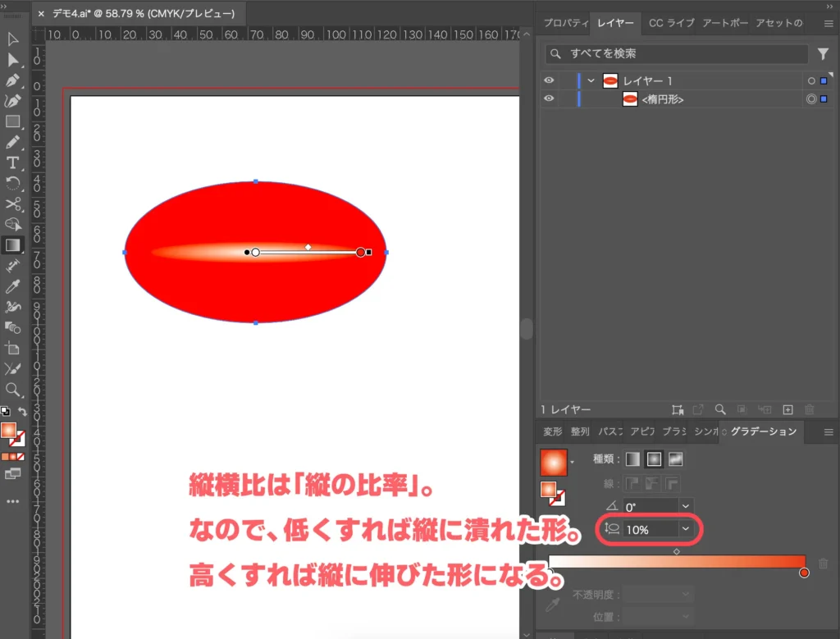Select the Pen tool in the toolbar
840x639 pixels.
click(x=13, y=81)
